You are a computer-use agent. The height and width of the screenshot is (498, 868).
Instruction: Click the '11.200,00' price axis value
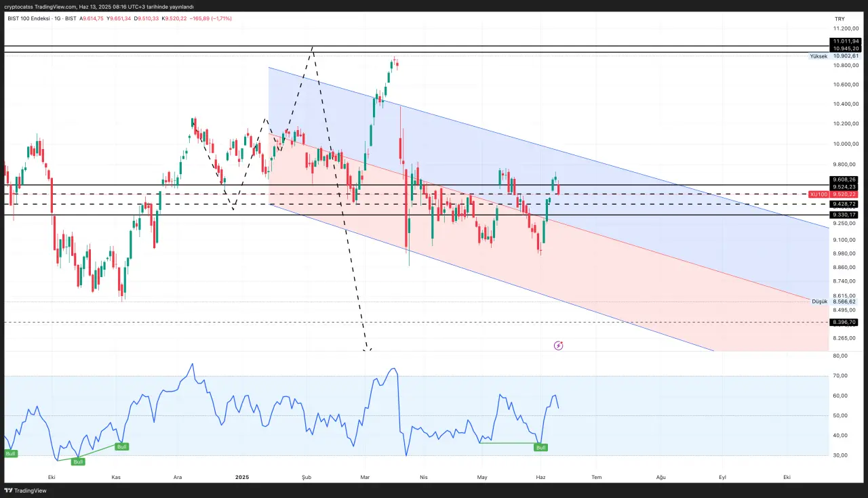[846, 28]
